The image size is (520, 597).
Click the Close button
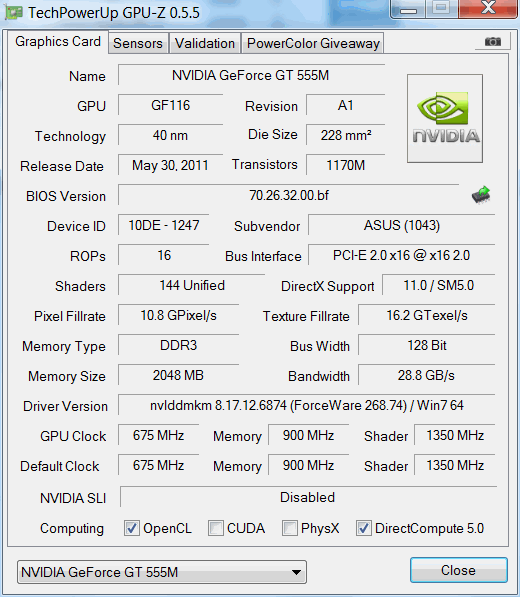(459, 570)
